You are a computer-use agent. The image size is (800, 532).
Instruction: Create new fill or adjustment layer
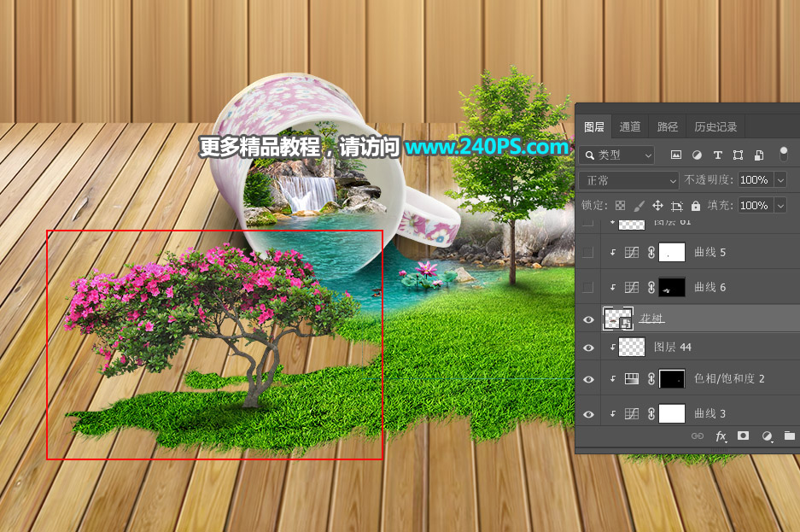pos(767,436)
